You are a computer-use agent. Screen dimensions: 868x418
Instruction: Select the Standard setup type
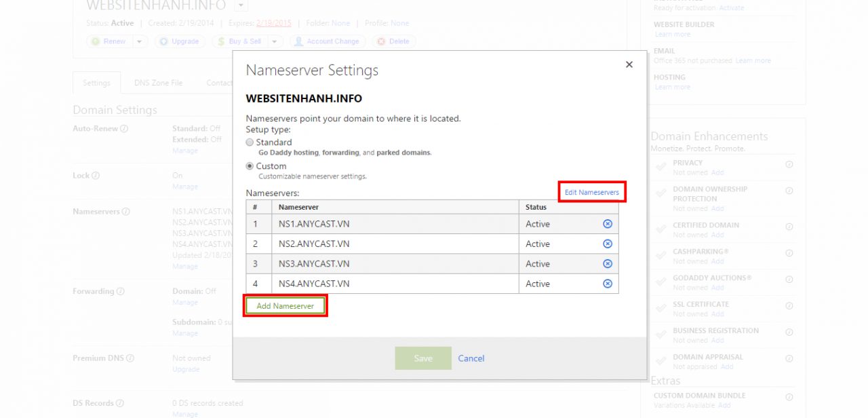pos(250,142)
